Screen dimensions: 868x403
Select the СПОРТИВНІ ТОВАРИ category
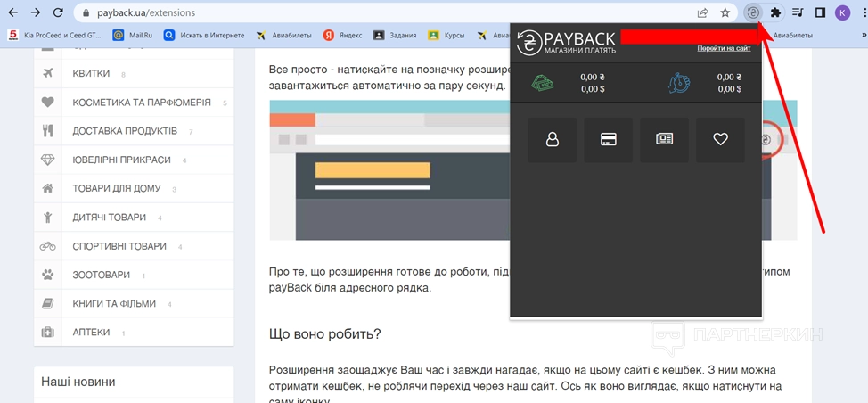tap(134, 246)
